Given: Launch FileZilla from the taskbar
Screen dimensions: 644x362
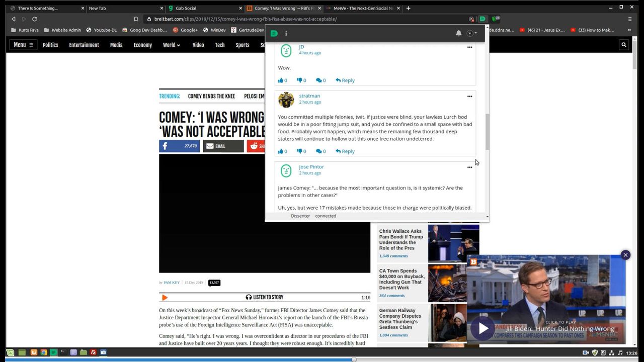Looking at the screenshot, I should tap(93, 352).
